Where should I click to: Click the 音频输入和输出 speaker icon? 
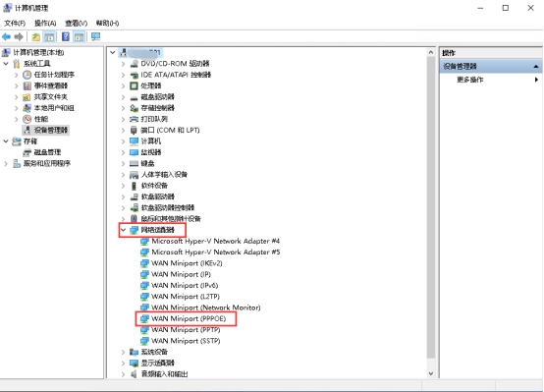click(134, 374)
